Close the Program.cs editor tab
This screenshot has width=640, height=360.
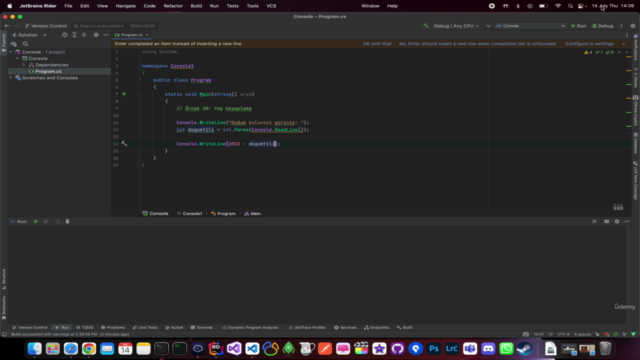click(x=147, y=35)
